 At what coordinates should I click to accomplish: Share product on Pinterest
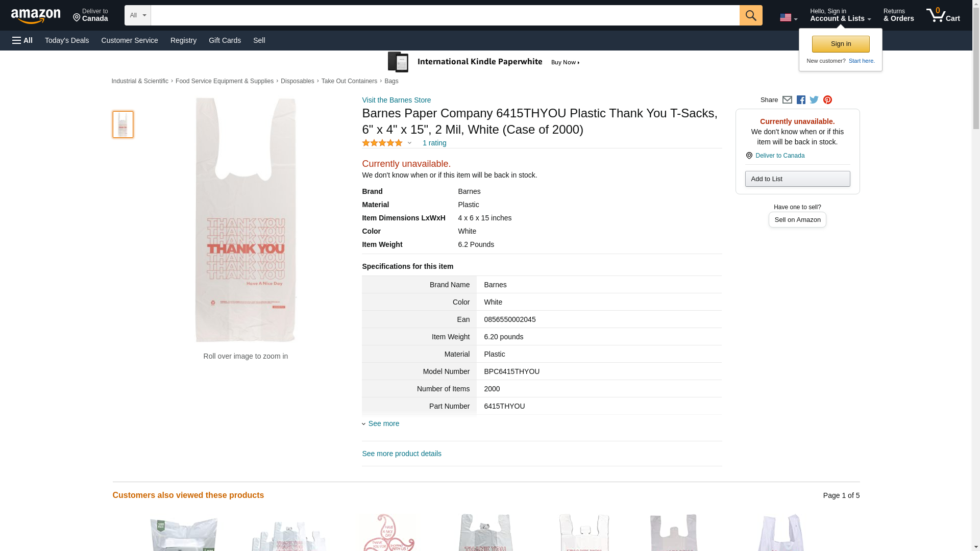(827, 100)
